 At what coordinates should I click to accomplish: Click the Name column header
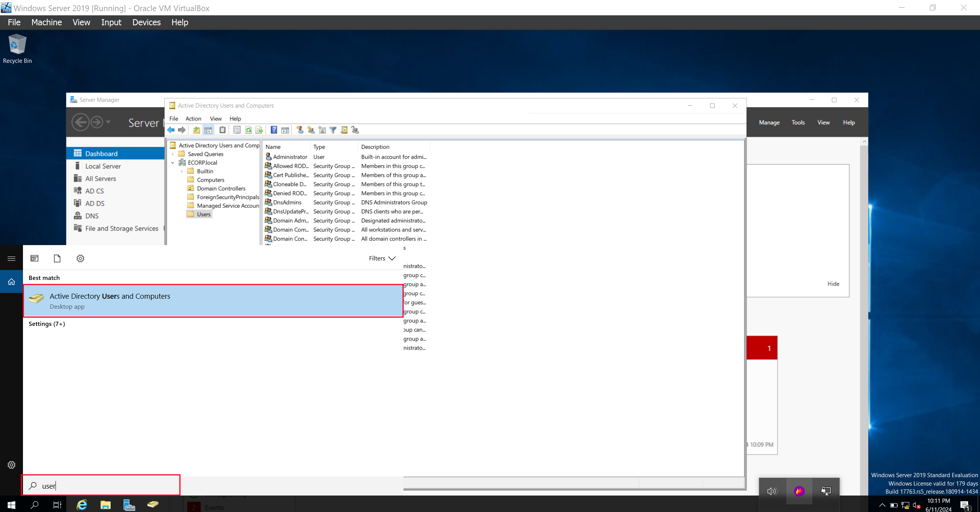pyautogui.click(x=287, y=147)
